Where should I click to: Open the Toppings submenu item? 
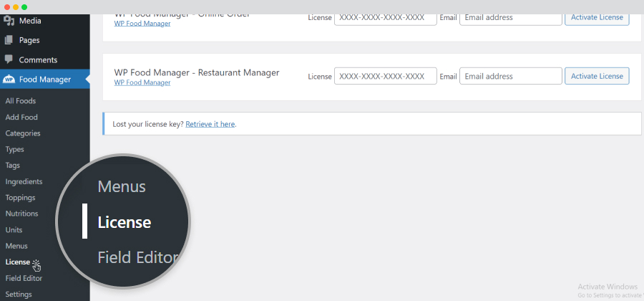click(20, 197)
